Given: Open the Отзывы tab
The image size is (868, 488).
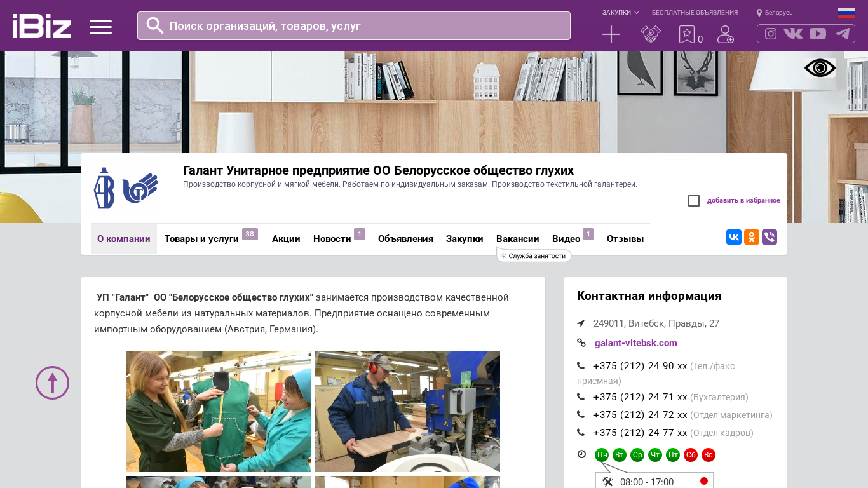Looking at the screenshot, I should [x=625, y=239].
